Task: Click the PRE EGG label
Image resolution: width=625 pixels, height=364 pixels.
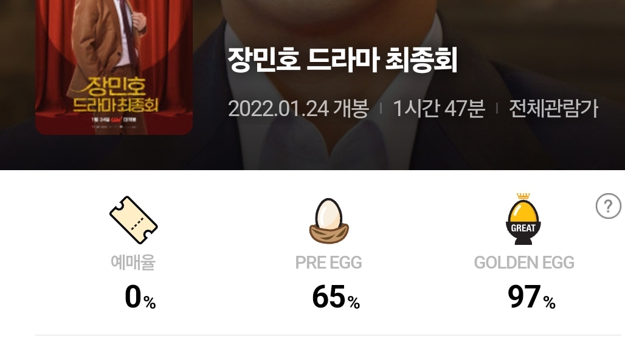Action: (x=328, y=263)
